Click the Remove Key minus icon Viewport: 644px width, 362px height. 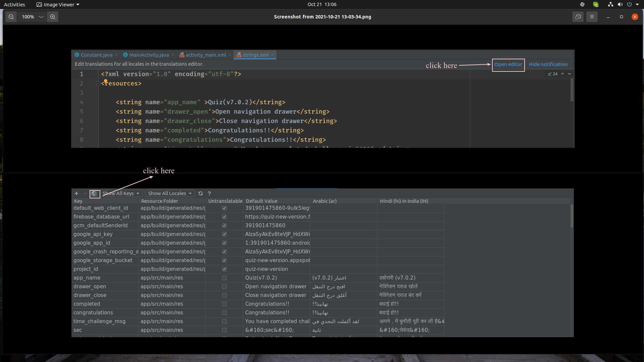pyautogui.click(x=85, y=193)
